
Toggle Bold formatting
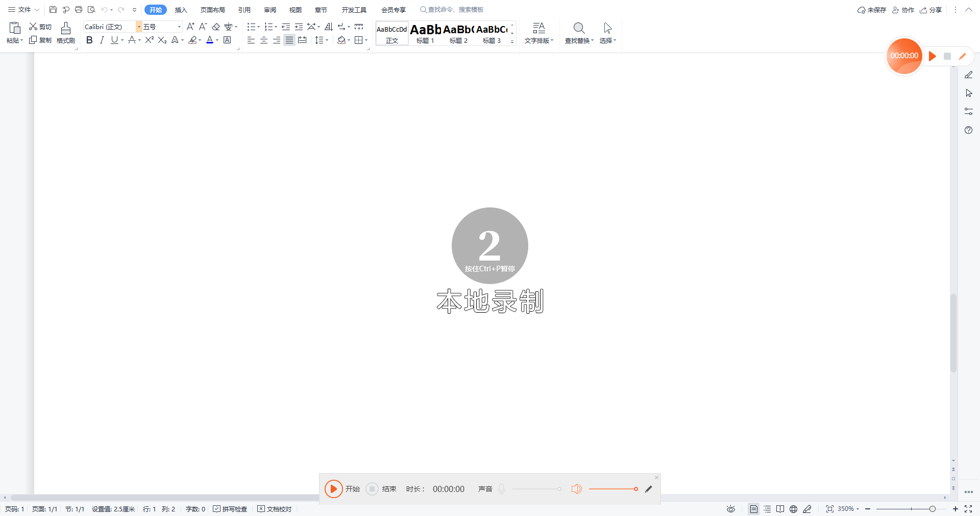[x=89, y=40]
